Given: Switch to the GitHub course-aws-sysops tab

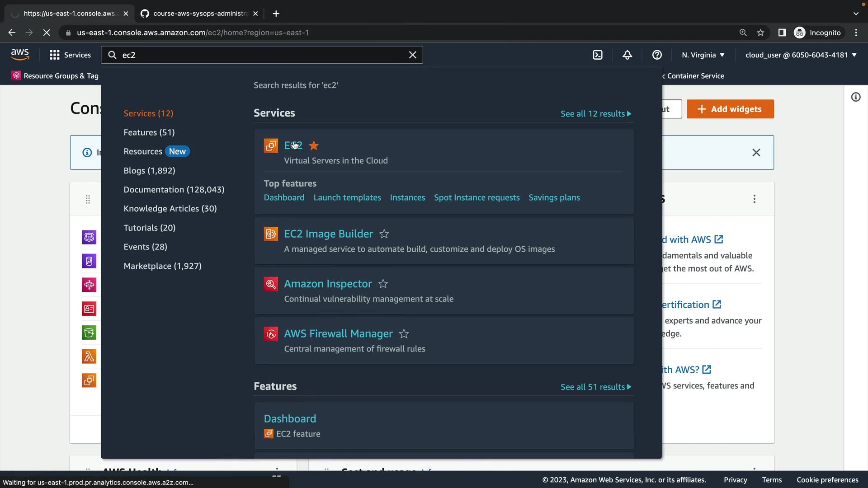Looking at the screenshot, I should click(199, 14).
